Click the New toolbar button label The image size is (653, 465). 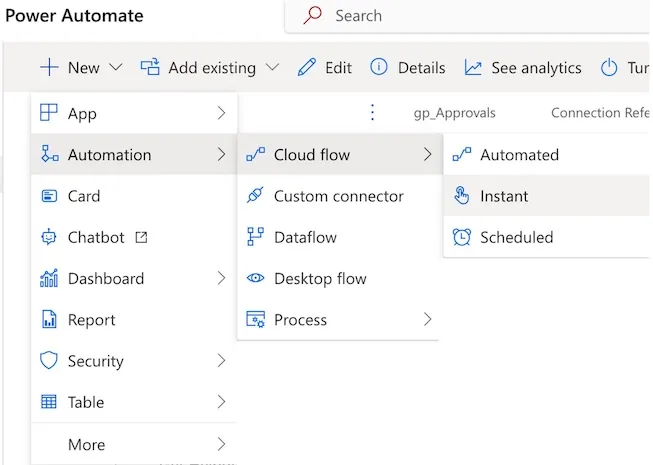click(84, 68)
